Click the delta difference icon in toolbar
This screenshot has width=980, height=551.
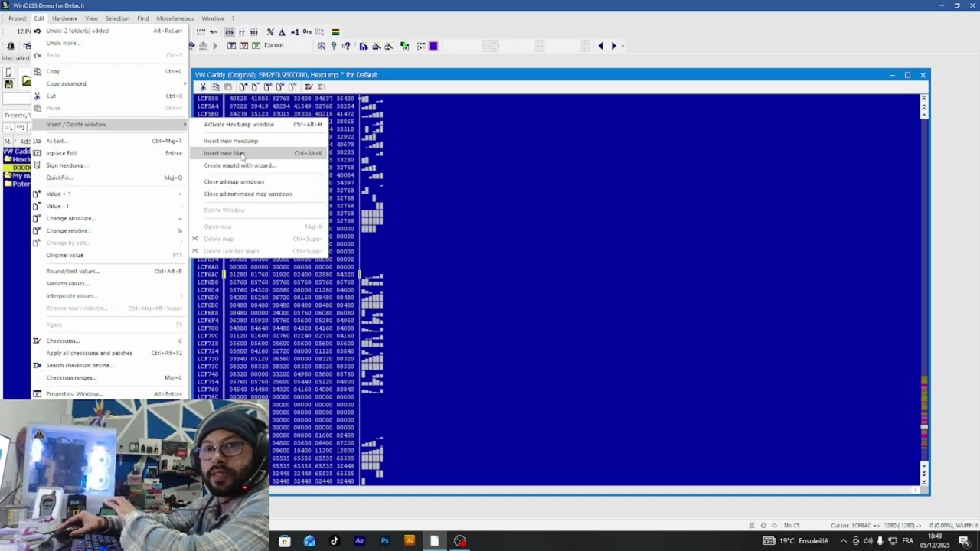(x=282, y=32)
